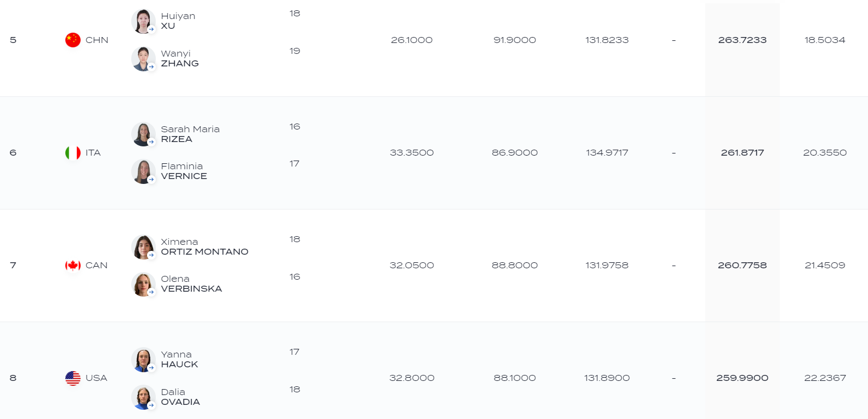This screenshot has height=419, width=868.
Task: Open Huiyan XU athlete name link
Action: pyautogui.click(x=178, y=21)
